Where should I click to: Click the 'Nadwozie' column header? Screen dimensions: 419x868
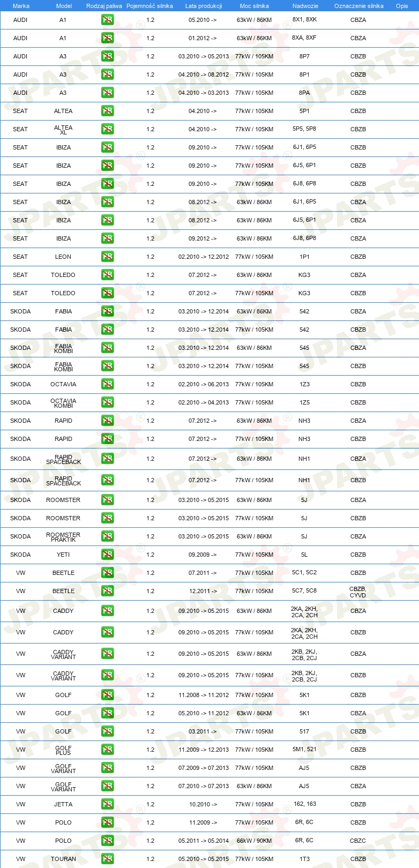coord(305,6)
